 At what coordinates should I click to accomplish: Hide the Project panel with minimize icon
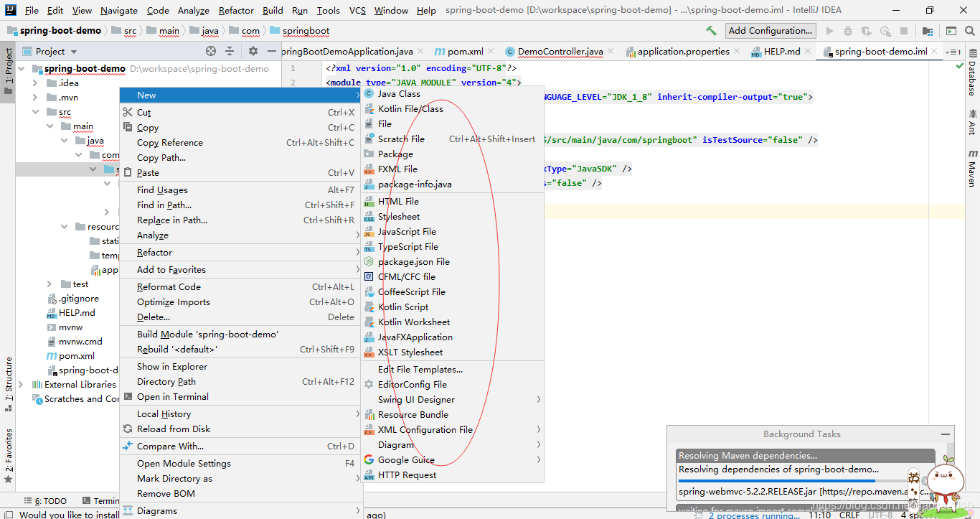tap(271, 51)
